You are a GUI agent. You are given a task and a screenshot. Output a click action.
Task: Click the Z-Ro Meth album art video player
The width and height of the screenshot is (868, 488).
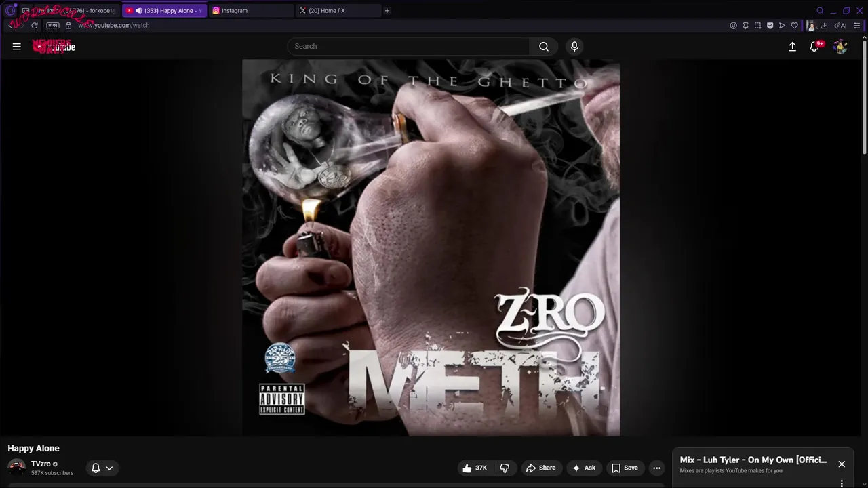coord(431,247)
